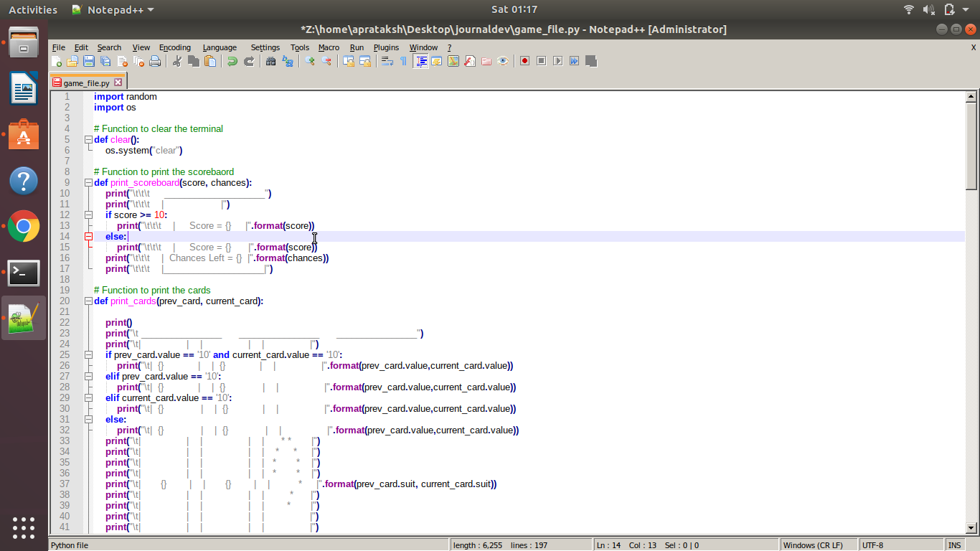Start recording a macro

[x=524, y=61]
